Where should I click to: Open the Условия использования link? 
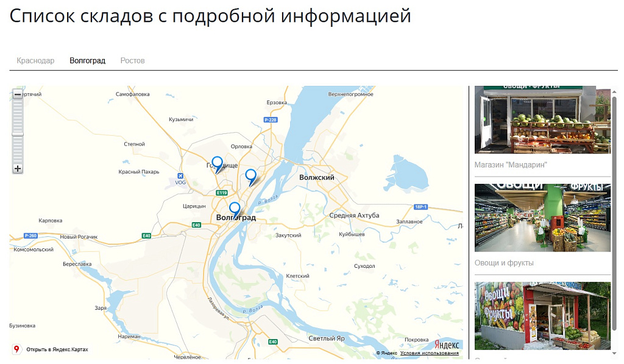pos(429,353)
